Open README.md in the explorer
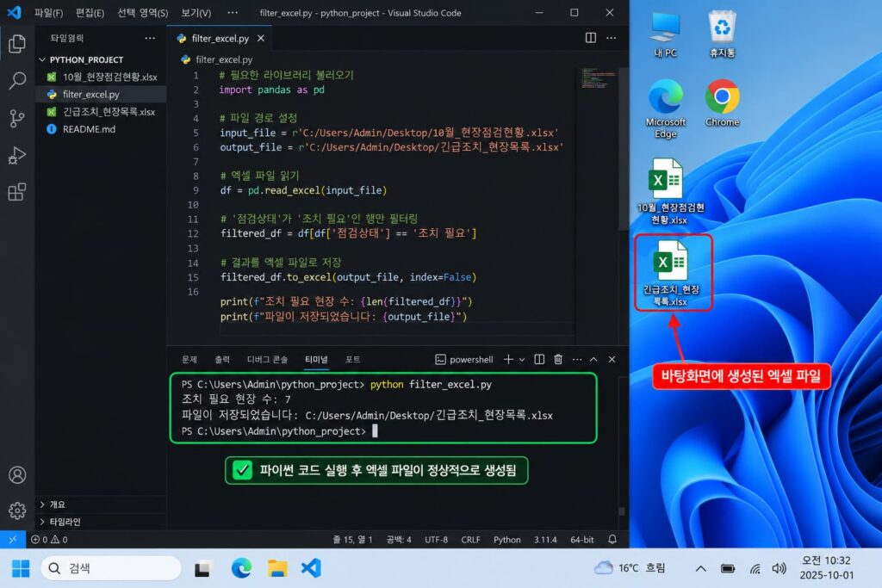The image size is (882, 588). pos(102,129)
